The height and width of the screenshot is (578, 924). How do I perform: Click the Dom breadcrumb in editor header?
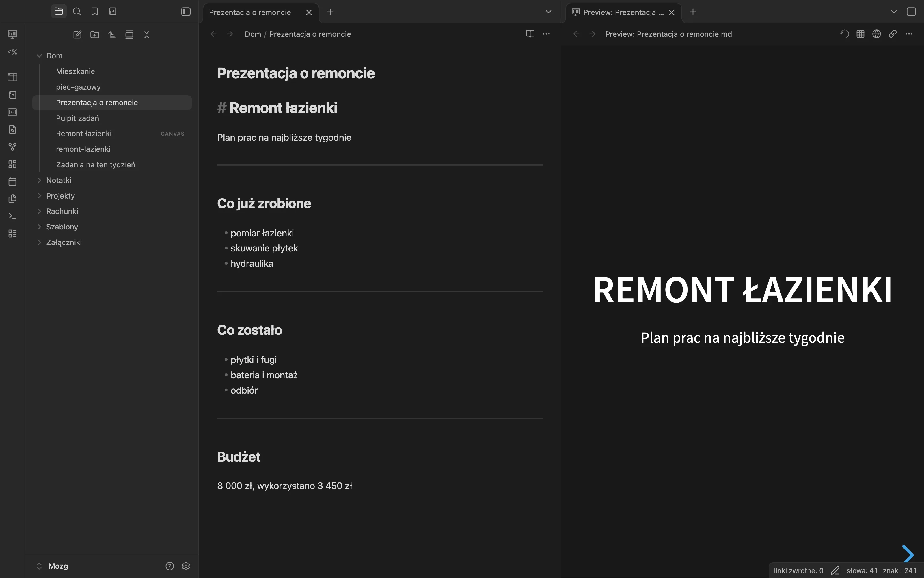click(253, 34)
